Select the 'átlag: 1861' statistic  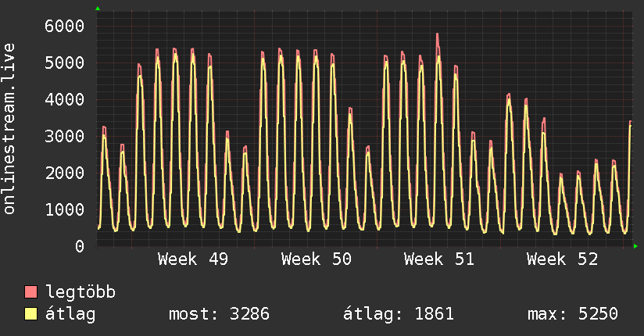(x=399, y=314)
